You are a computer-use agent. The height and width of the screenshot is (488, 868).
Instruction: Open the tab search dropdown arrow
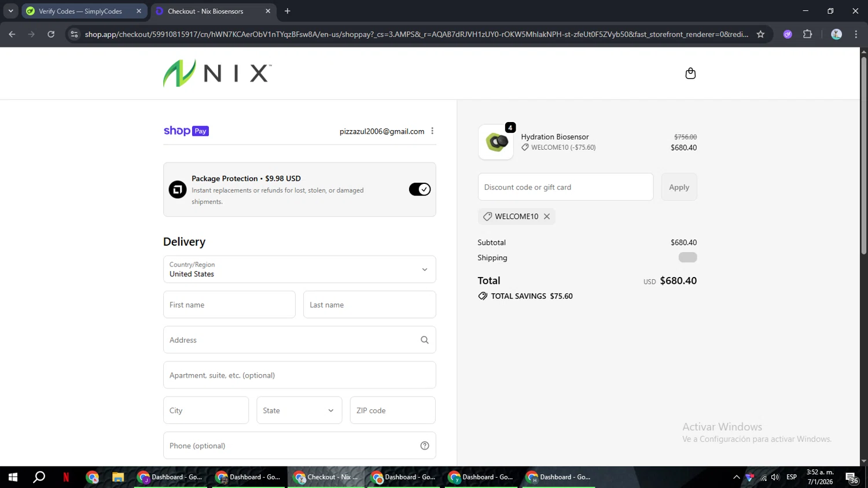point(10,11)
